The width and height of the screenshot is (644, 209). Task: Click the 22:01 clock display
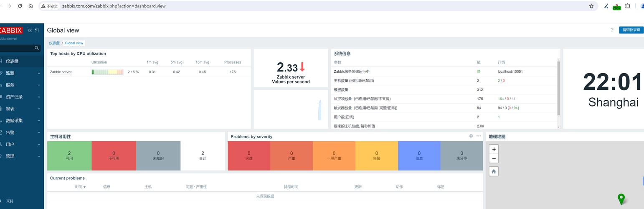[x=612, y=82]
